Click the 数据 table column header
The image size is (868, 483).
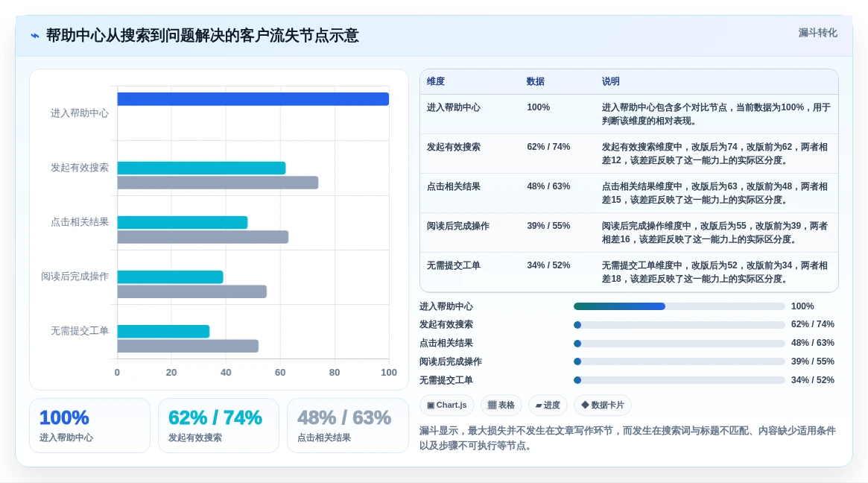click(535, 81)
